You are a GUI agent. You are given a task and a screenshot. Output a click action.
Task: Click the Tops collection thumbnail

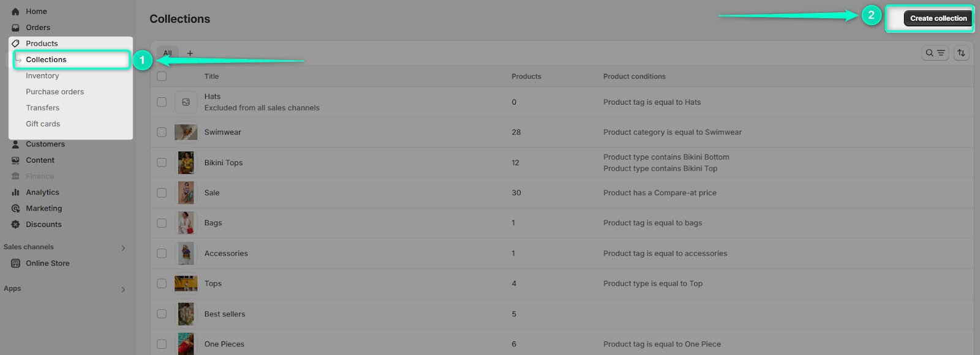point(186,283)
